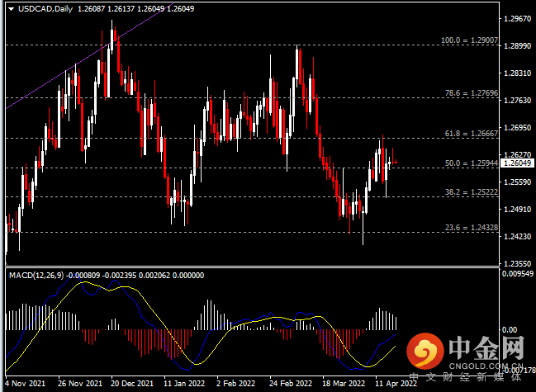Click MACD scale zero level 0.00

[510, 329]
